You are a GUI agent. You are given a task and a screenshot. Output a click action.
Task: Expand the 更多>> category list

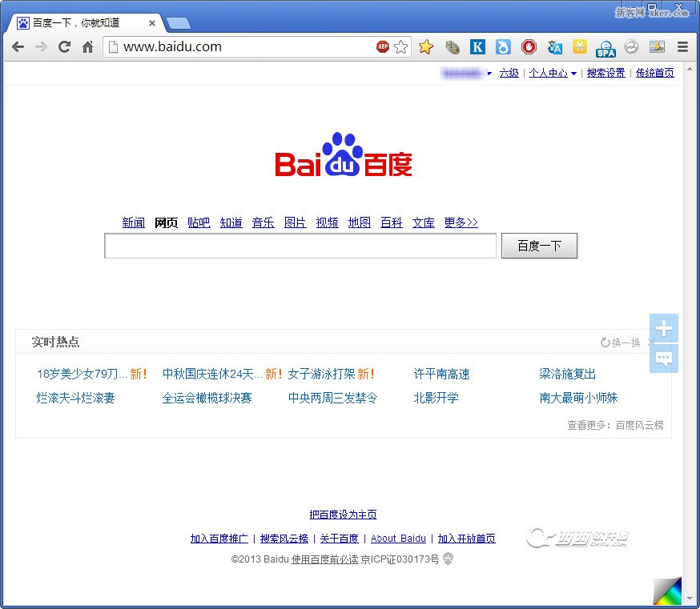(x=461, y=222)
